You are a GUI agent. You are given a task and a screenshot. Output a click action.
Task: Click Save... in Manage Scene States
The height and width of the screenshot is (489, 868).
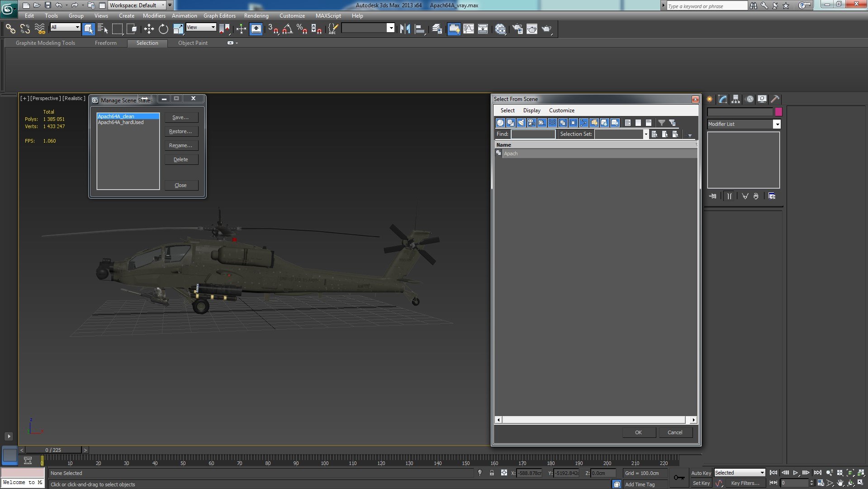click(181, 117)
